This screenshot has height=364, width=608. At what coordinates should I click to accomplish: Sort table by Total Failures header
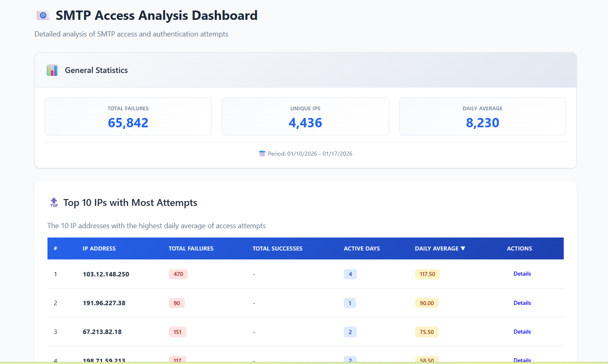coord(191,248)
